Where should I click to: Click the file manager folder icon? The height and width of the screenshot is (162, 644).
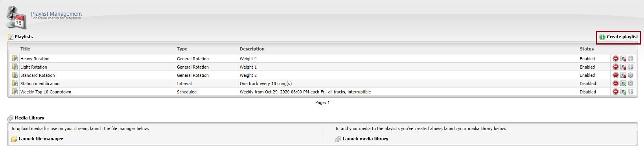(14, 139)
